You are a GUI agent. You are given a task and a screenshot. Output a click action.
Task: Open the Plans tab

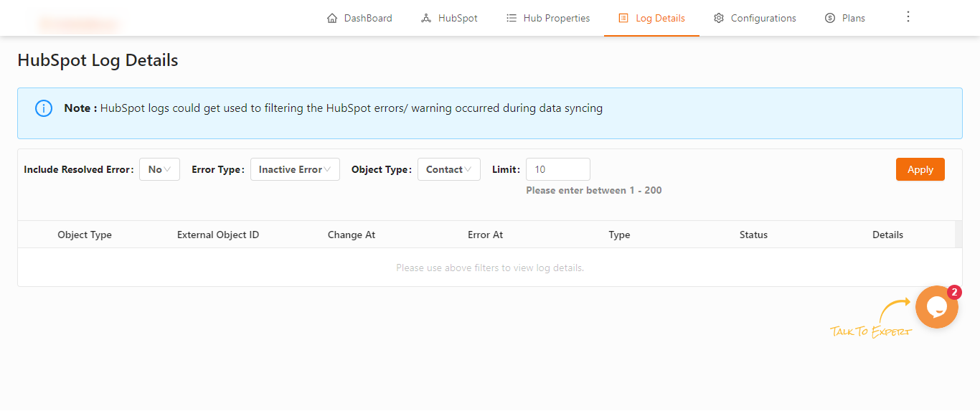[x=845, y=18]
